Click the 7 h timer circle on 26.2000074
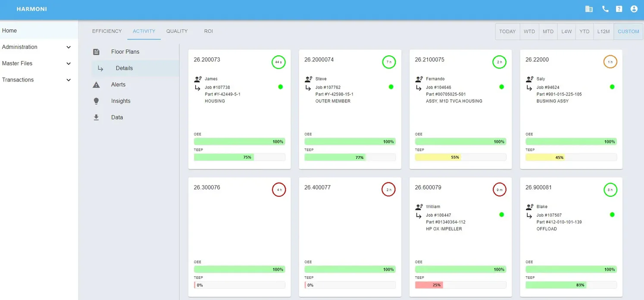Image resolution: width=644 pixels, height=300 pixels. [x=389, y=62]
